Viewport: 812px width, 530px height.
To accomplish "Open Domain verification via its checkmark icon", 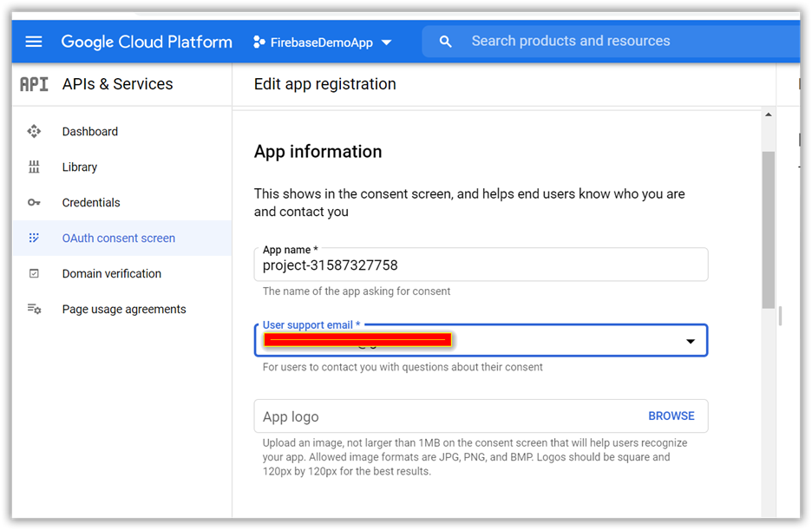I will pos(34,273).
